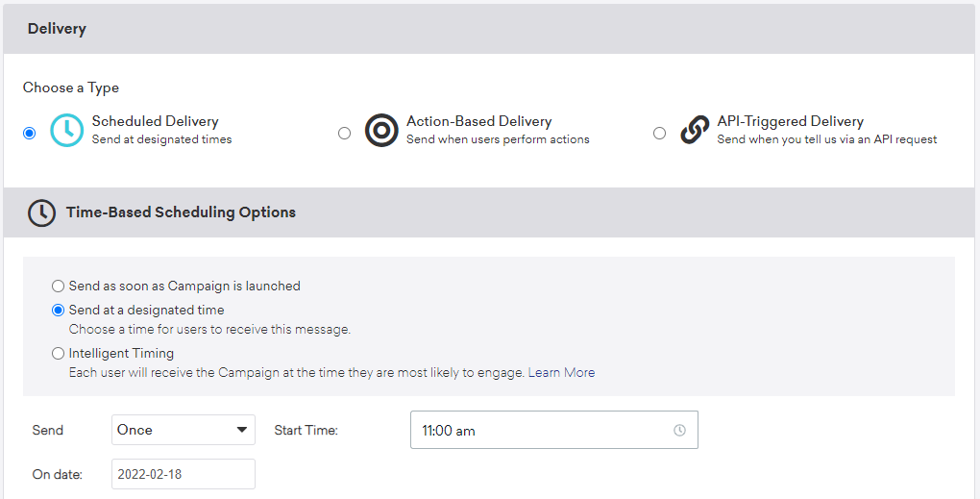Open the Learn More link

pyautogui.click(x=561, y=372)
